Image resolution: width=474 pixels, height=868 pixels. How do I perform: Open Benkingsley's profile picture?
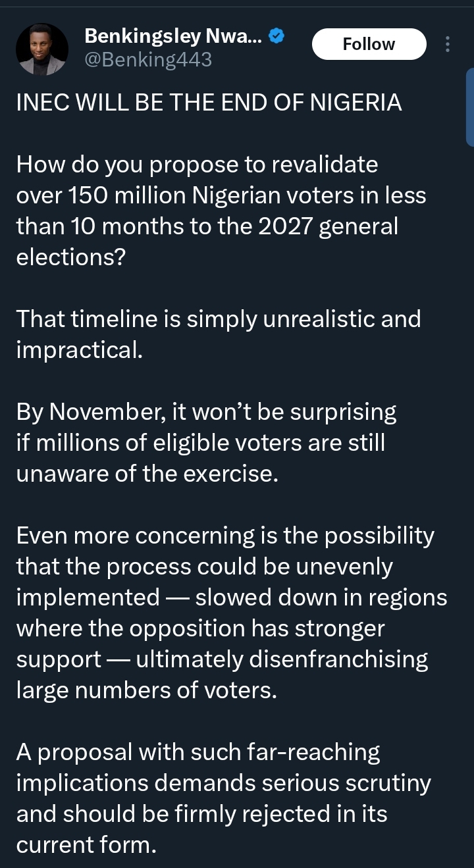pos(42,49)
